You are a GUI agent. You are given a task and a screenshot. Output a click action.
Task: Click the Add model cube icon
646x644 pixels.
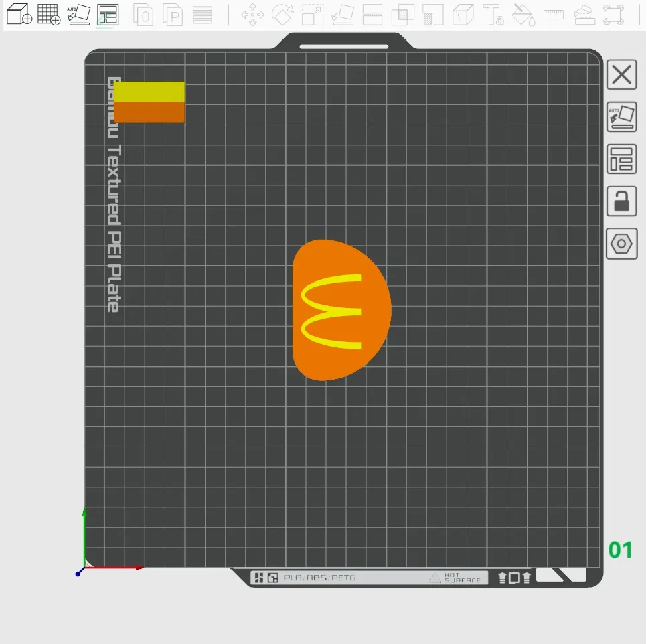(19, 14)
